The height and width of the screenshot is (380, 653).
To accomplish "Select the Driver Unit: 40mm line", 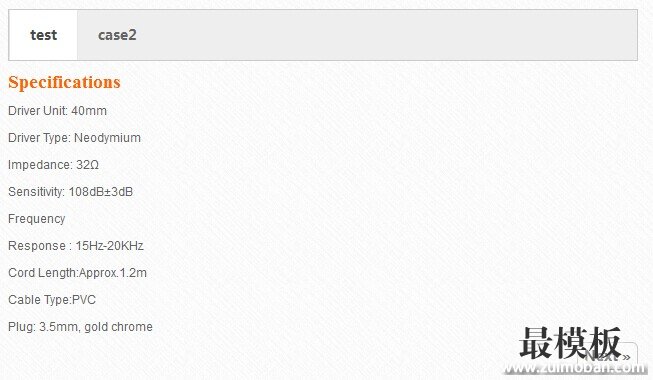I will 57,111.
